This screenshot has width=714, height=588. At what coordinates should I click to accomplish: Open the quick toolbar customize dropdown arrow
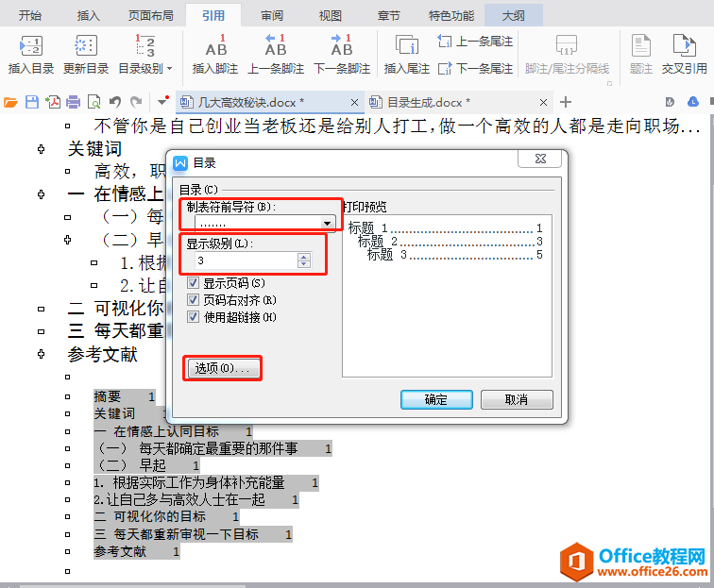162,101
